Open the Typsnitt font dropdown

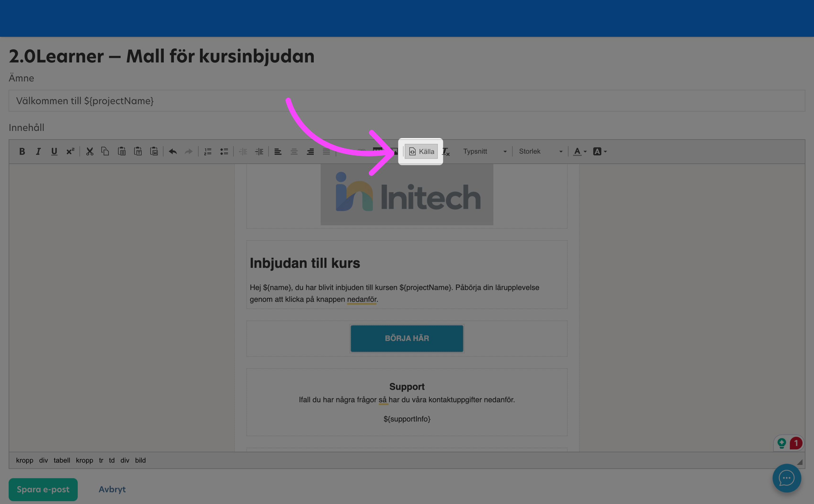484,151
